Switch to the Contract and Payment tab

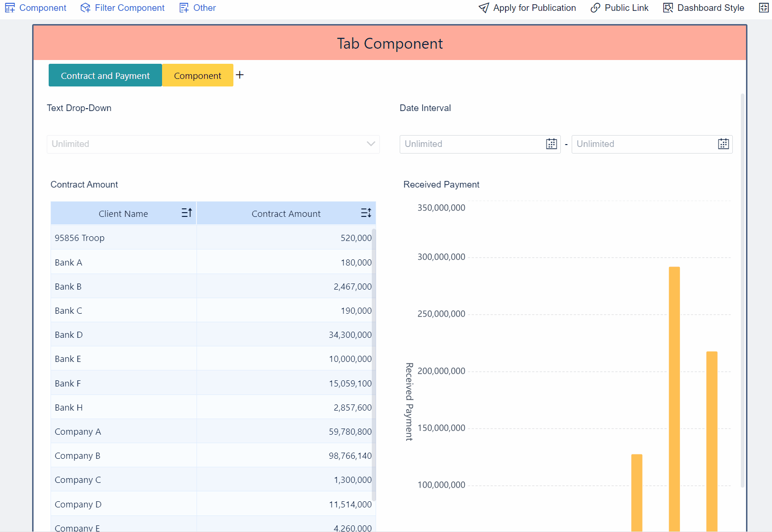pyautogui.click(x=105, y=75)
